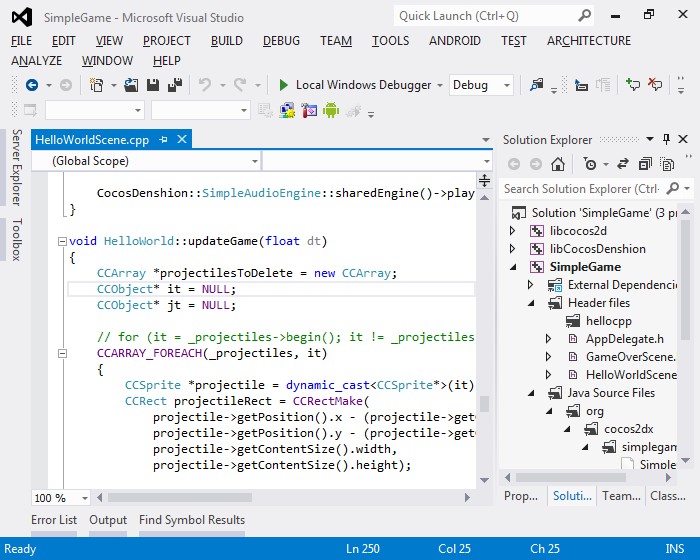Switch to the Output tab
The image size is (700, 560).
pyautogui.click(x=108, y=520)
